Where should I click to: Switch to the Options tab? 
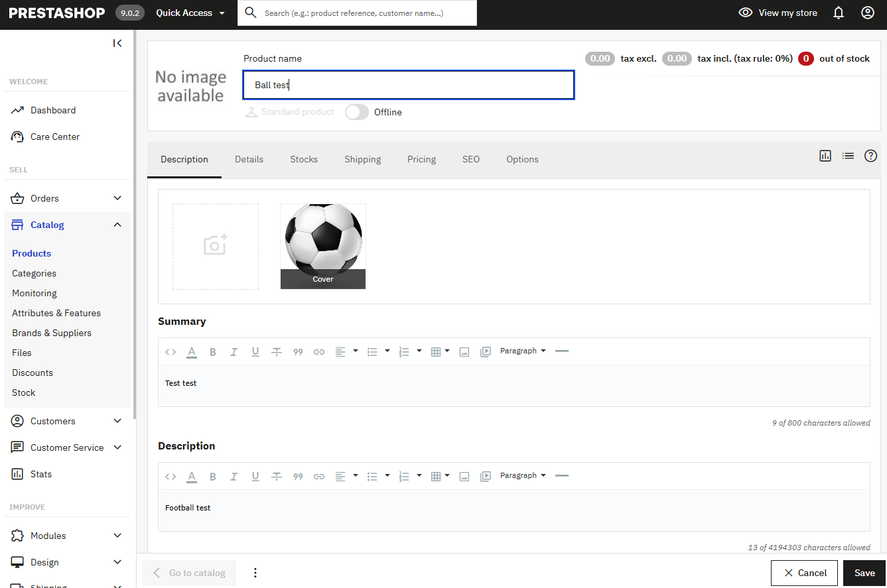pos(523,159)
